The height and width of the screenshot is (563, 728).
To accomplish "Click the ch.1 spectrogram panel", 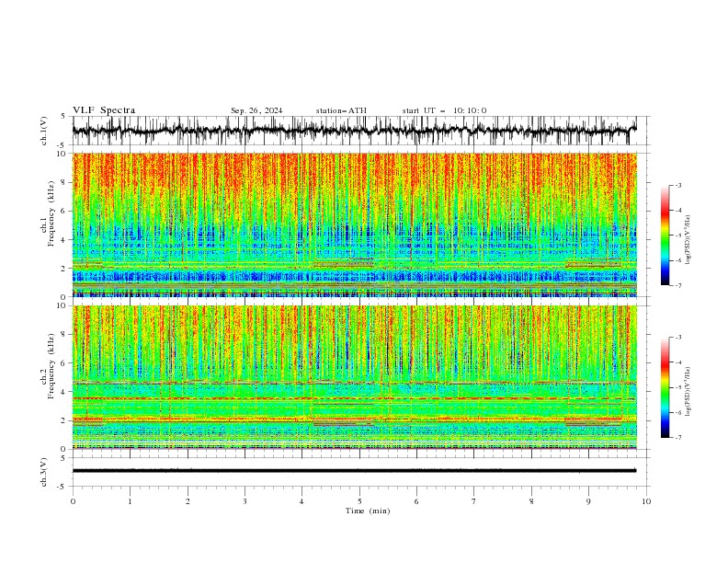I will [355, 224].
